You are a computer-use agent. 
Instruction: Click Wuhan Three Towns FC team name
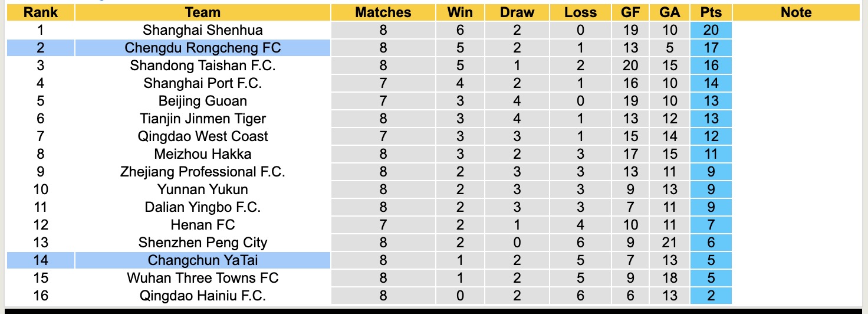[202, 278]
